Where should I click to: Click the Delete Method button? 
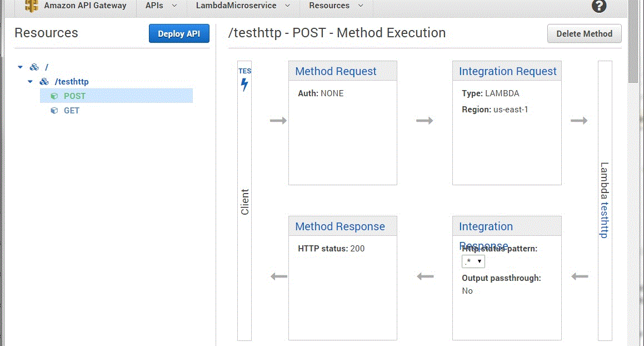[584, 33]
